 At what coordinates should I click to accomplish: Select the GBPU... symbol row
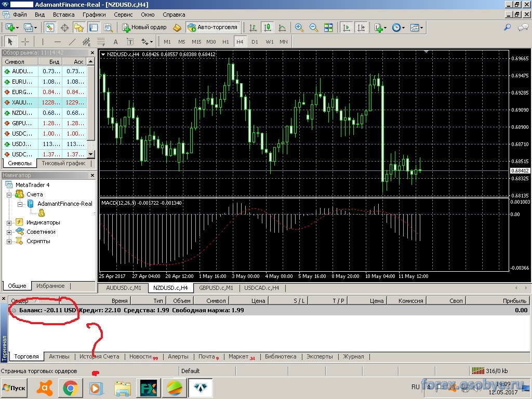click(45, 123)
